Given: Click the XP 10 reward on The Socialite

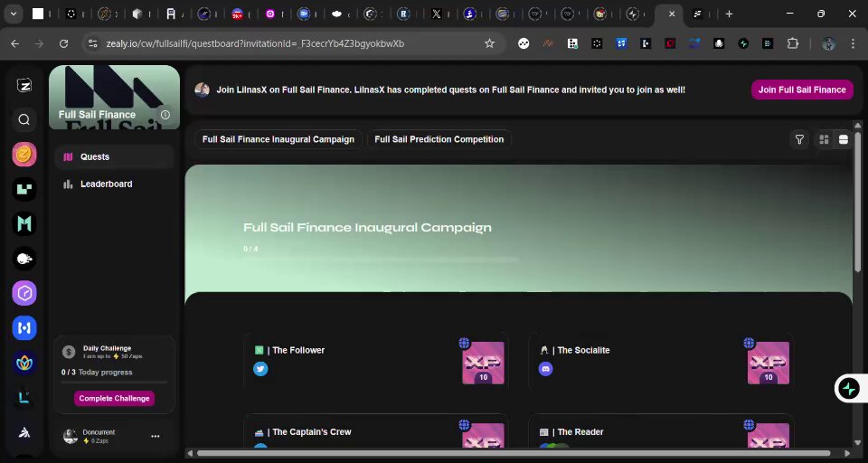Looking at the screenshot, I should [769, 363].
